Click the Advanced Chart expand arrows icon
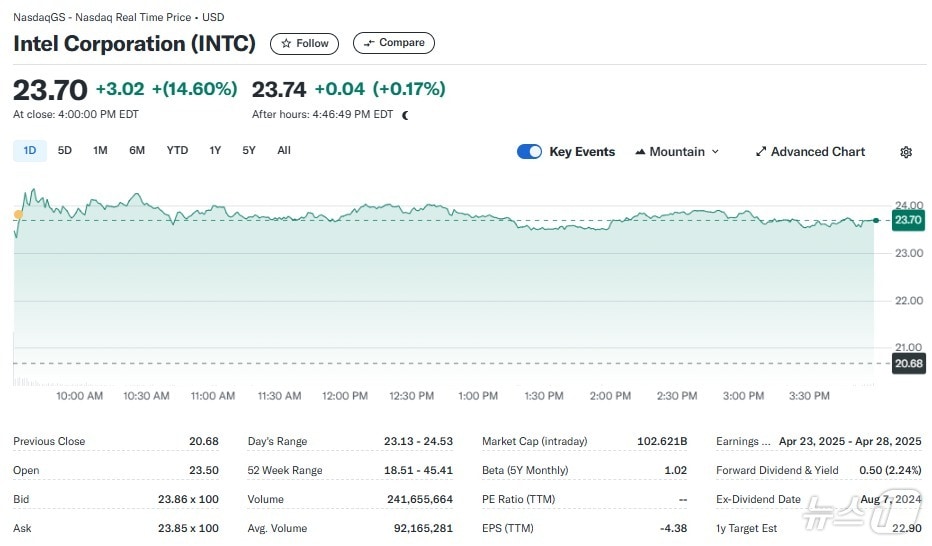This screenshot has width=932, height=546. coord(761,152)
